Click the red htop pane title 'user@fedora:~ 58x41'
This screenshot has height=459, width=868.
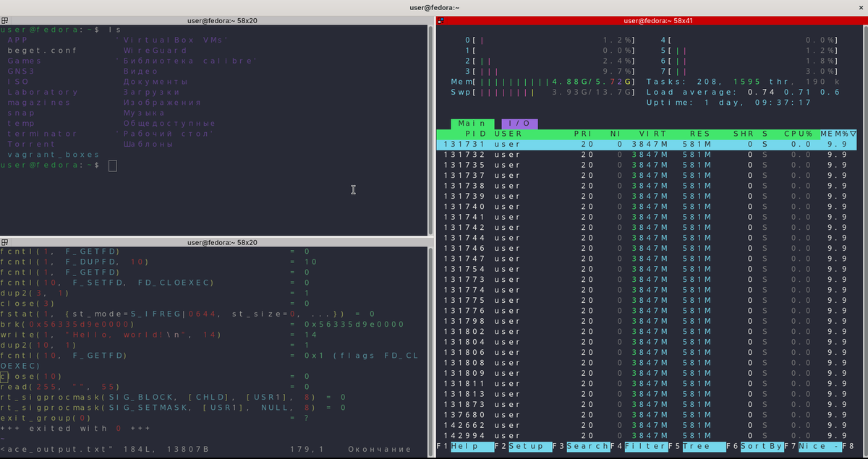pyautogui.click(x=658, y=20)
